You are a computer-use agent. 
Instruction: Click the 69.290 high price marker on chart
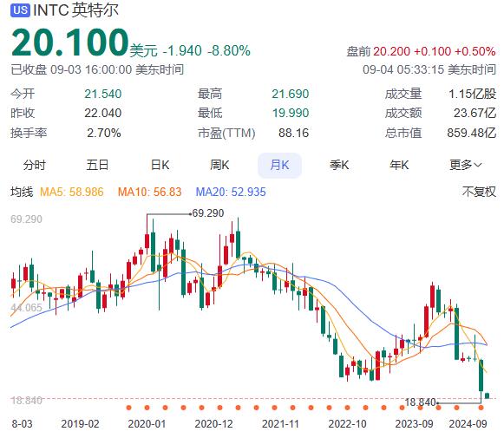(x=208, y=213)
